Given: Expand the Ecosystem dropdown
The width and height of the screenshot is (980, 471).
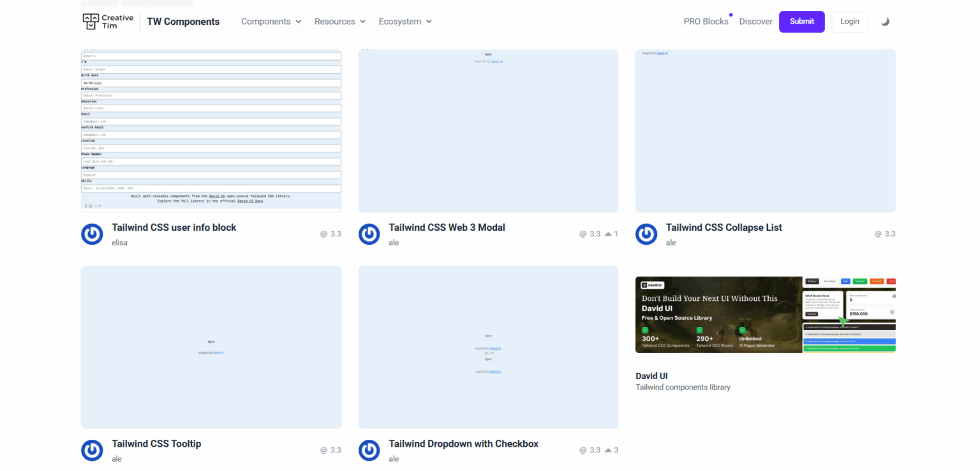Looking at the screenshot, I should click(405, 21).
